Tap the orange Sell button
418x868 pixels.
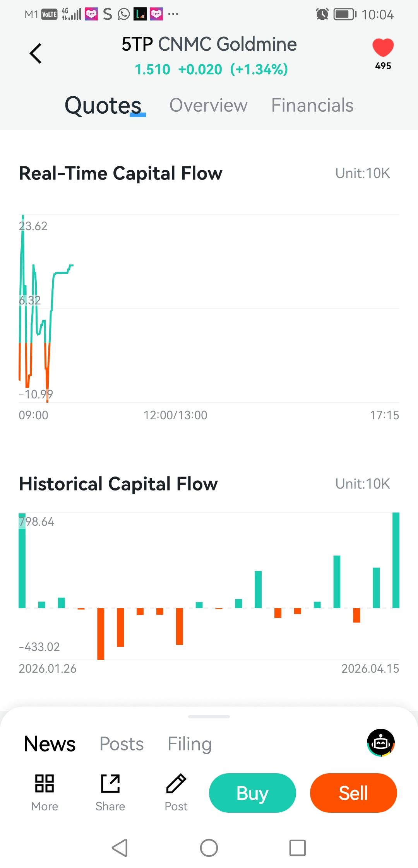tap(353, 793)
